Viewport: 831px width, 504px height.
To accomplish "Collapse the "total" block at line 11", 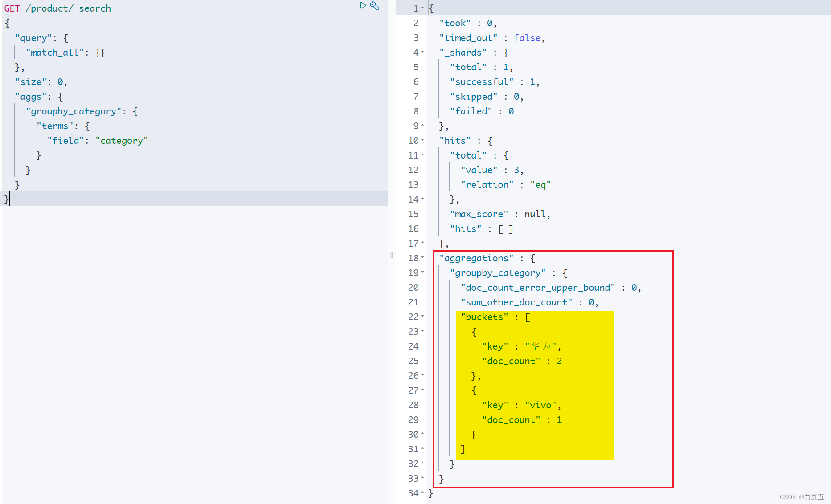I will (x=422, y=155).
